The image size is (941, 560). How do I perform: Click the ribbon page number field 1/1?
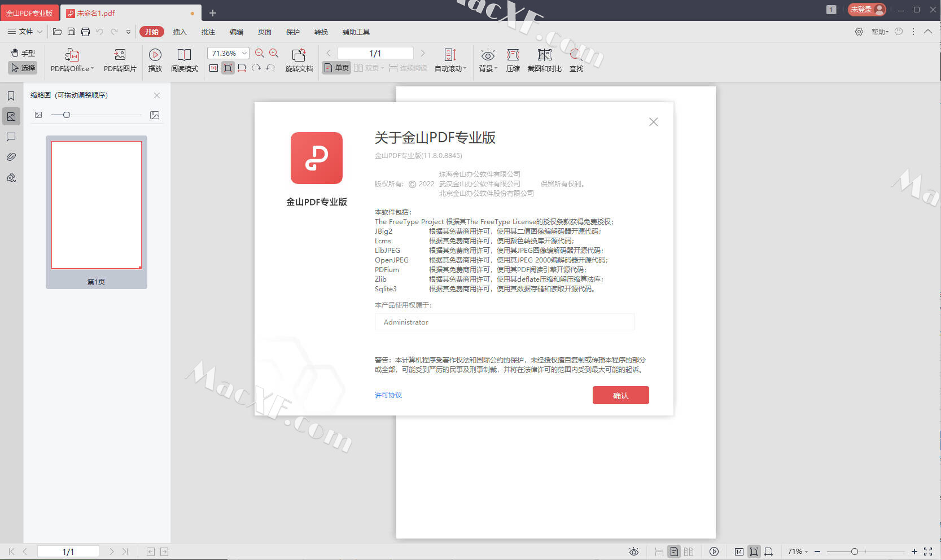[375, 53]
